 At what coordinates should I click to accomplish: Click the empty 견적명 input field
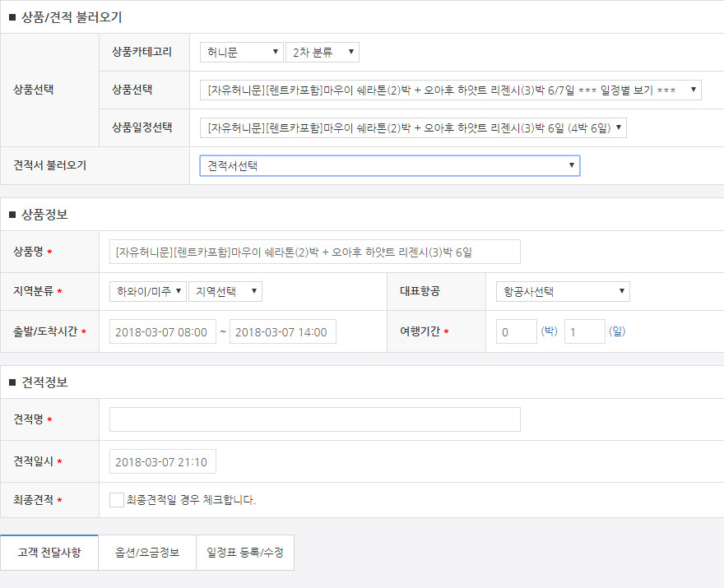[315, 419]
